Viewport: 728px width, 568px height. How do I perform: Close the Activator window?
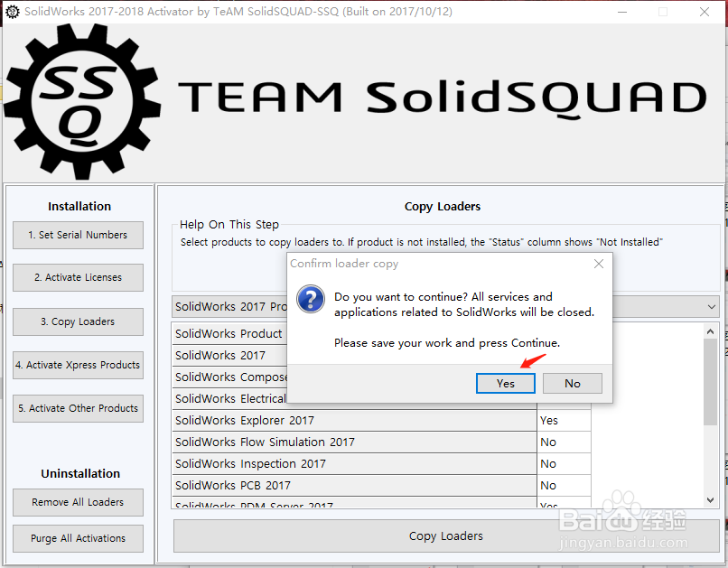tap(705, 12)
